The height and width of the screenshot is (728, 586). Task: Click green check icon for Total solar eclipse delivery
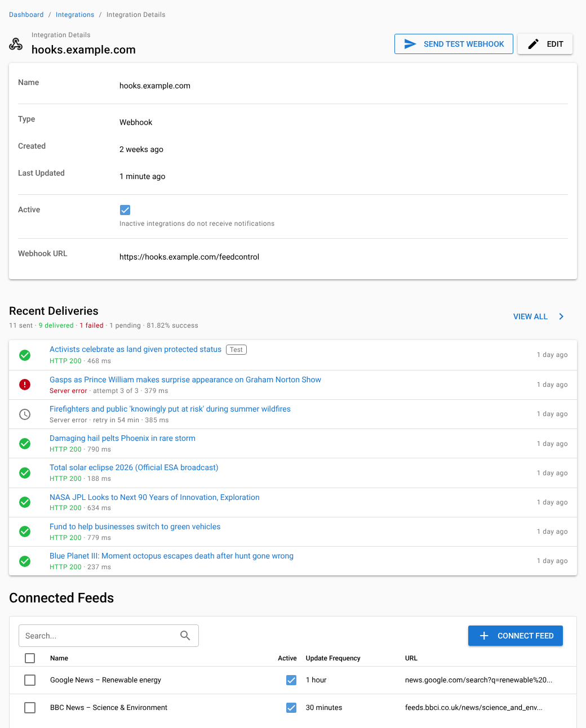(x=25, y=473)
